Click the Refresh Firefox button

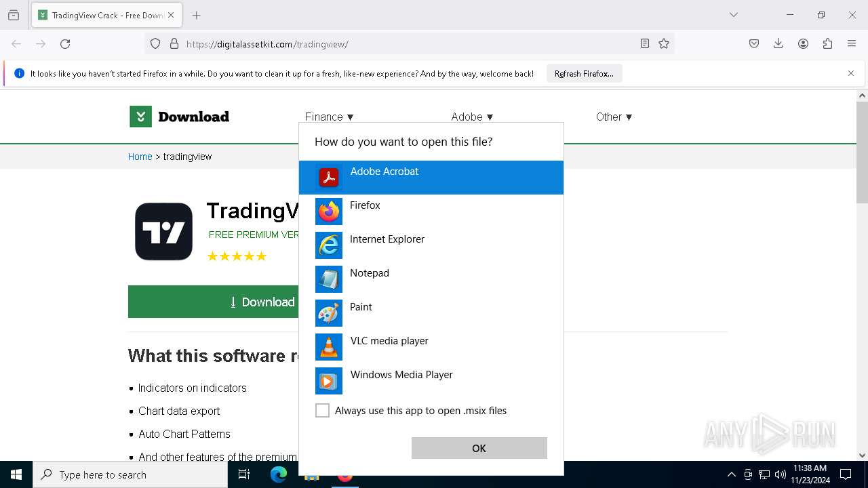pos(584,74)
